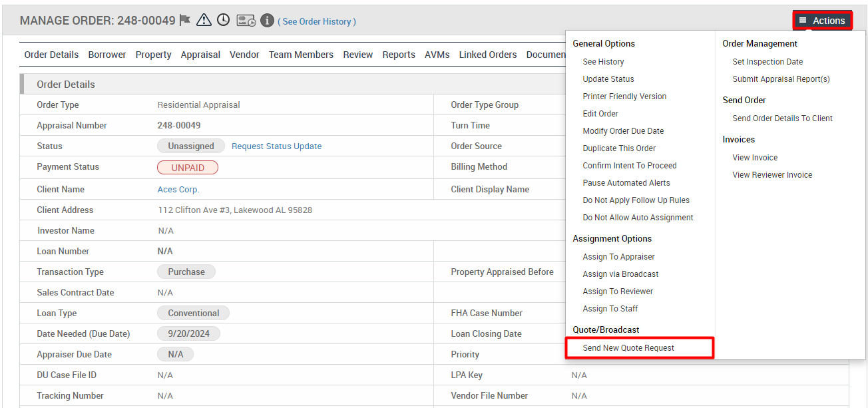
Task: Open the Linked Orders tab
Action: [488, 55]
